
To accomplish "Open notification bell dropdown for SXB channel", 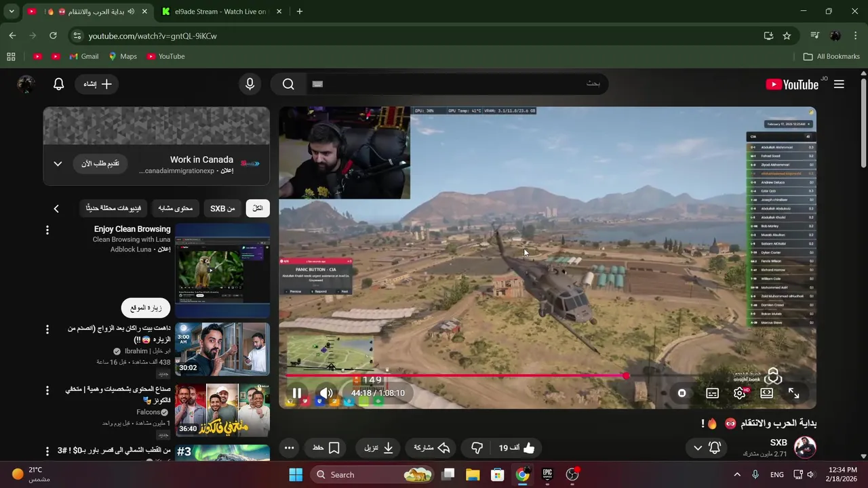I will [x=706, y=448].
